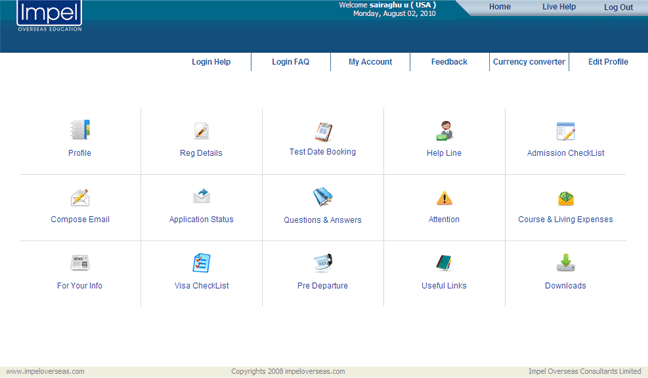
Task: Click the Admission CheckList icon
Action: (x=566, y=131)
